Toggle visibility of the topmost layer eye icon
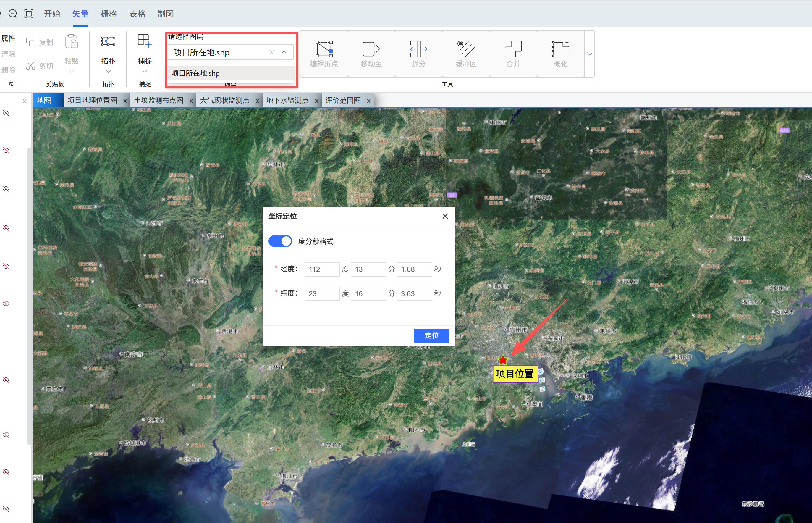Viewport: 812px width, 523px height. tap(6, 113)
